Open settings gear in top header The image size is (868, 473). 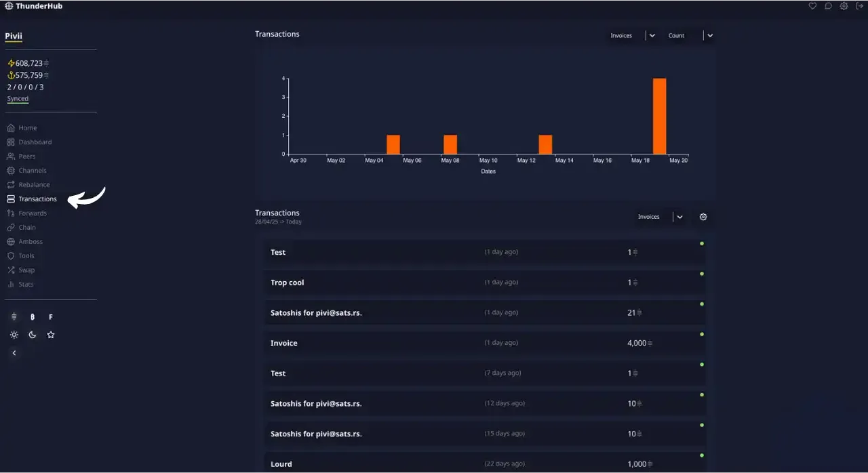[844, 5]
